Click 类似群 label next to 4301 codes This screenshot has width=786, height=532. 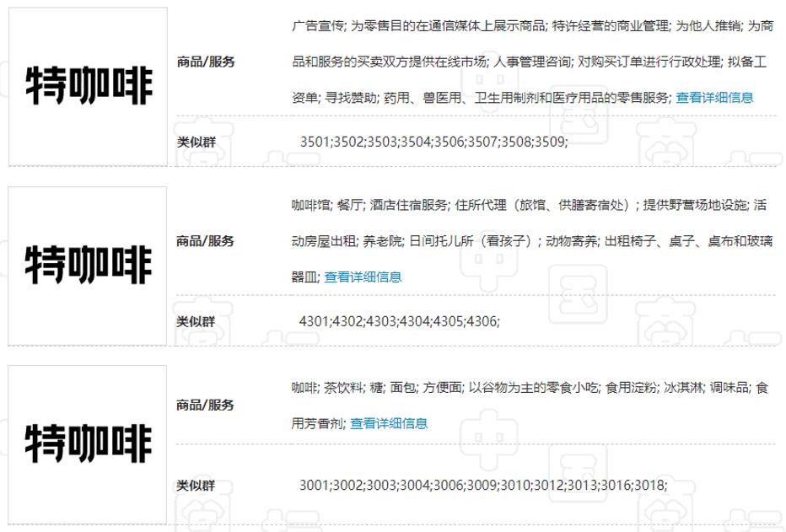pos(196,321)
